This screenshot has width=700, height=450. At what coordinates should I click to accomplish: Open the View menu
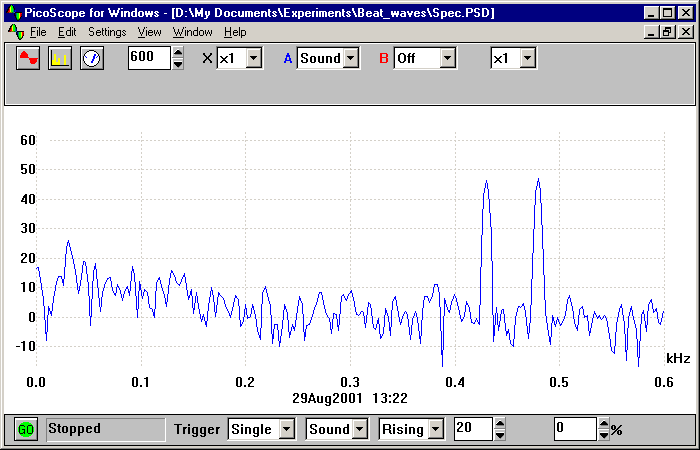point(149,32)
